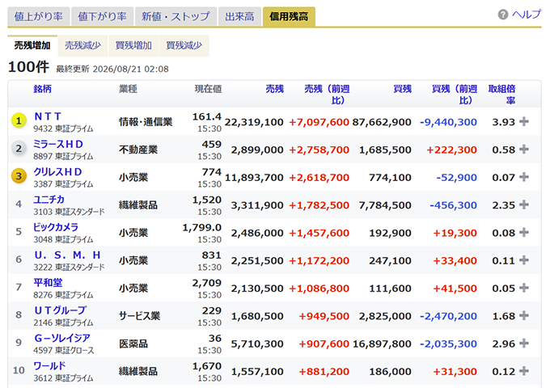
Task: Click plus icon in ユニチカ row
Action: [524, 204]
